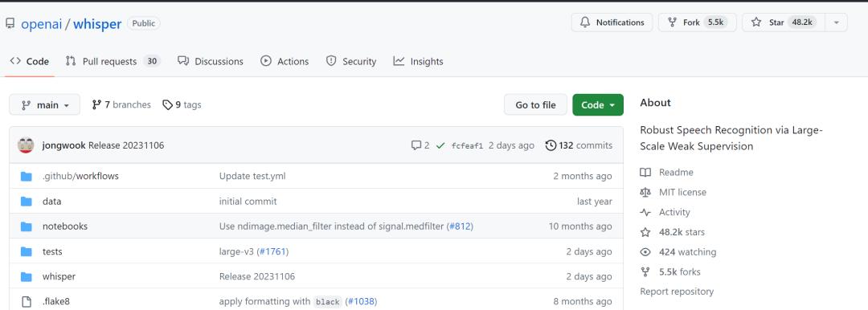Image resolution: width=868 pixels, height=310 pixels.
Task: Click the Activity pulse icon
Action: (x=645, y=212)
